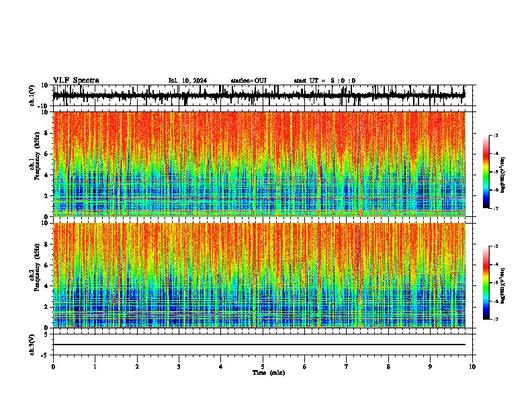Click the '5' tick on ch.3(V) axis
532x411 pixels.
[x=47, y=334]
